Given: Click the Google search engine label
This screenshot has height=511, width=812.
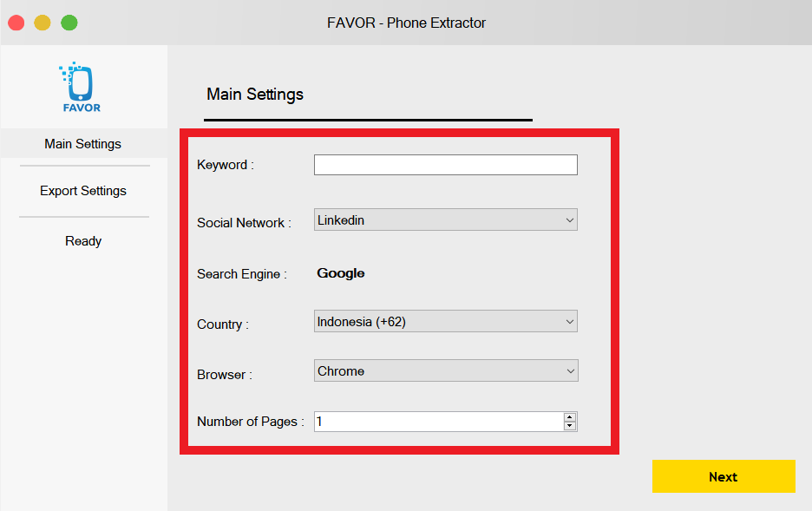Looking at the screenshot, I should pos(341,272).
